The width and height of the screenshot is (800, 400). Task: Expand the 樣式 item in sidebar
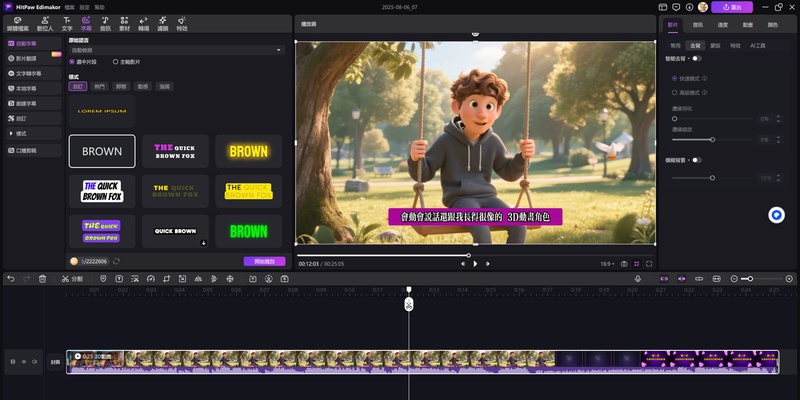[34, 134]
